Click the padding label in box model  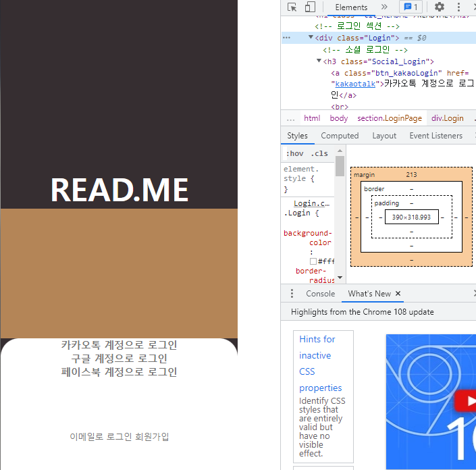coord(386,203)
